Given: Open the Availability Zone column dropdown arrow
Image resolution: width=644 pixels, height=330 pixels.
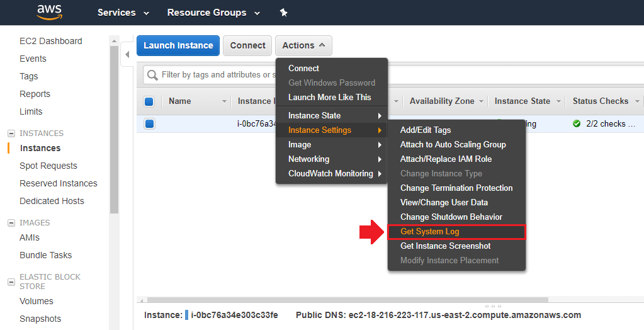Looking at the screenshot, I should click(481, 101).
